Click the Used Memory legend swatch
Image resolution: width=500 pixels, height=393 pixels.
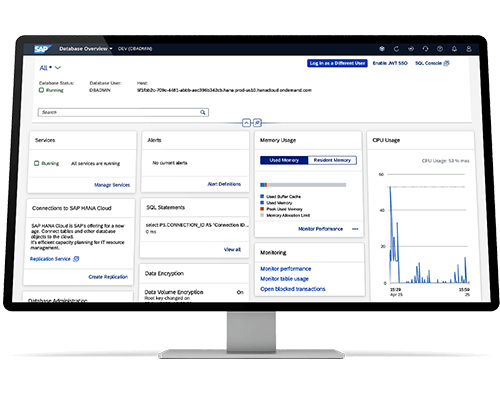click(x=262, y=203)
